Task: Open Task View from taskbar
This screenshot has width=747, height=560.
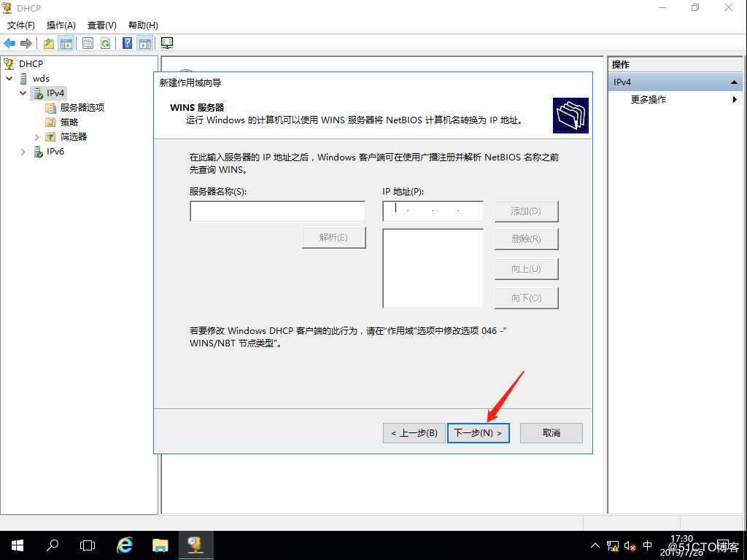Action: point(88,545)
